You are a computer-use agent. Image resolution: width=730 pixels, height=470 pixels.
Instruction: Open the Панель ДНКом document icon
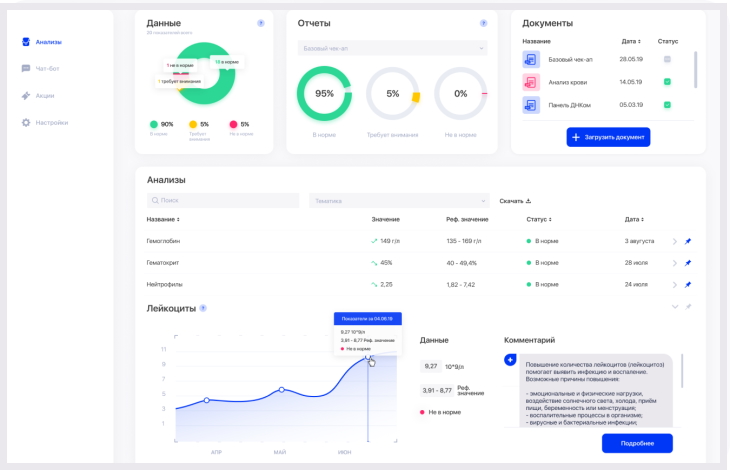(x=530, y=105)
